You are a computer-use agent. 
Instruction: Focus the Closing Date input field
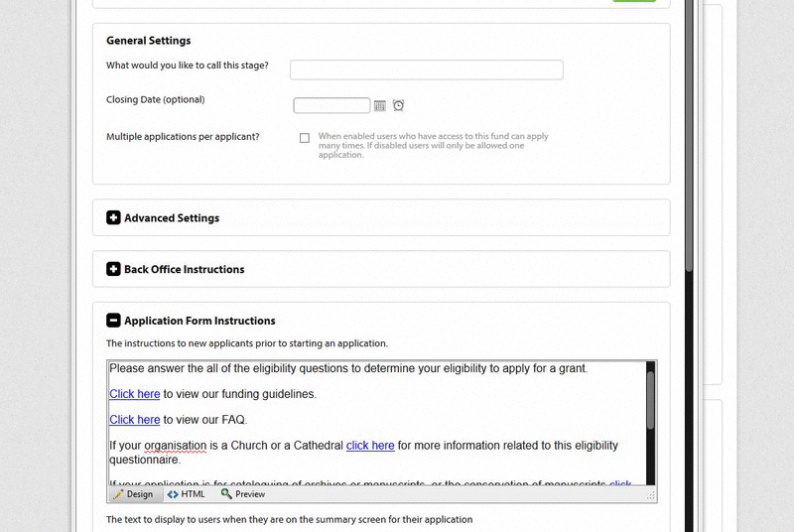coord(331,105)
